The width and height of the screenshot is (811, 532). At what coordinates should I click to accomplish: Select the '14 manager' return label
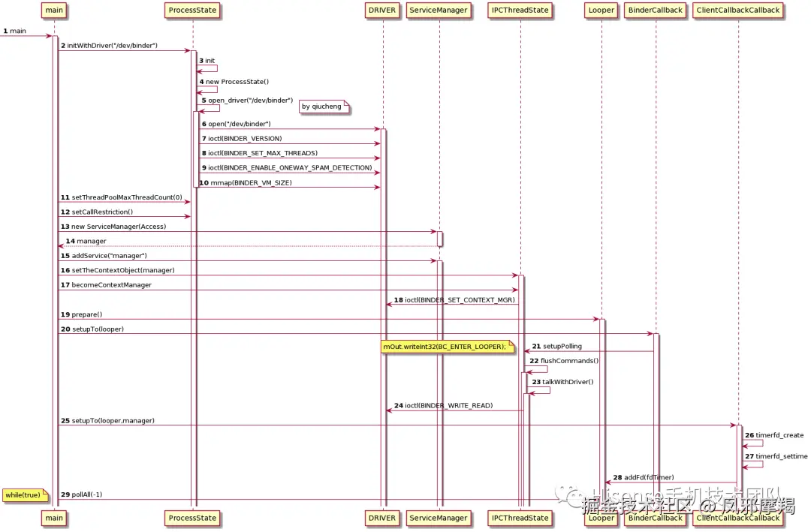[86, 241]
